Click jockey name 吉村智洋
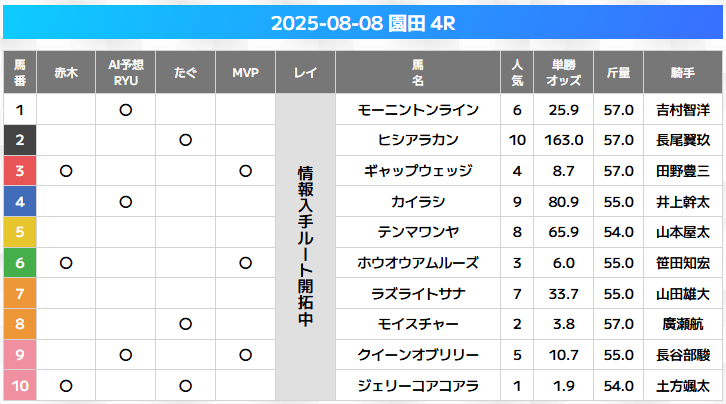 [683, 110]
